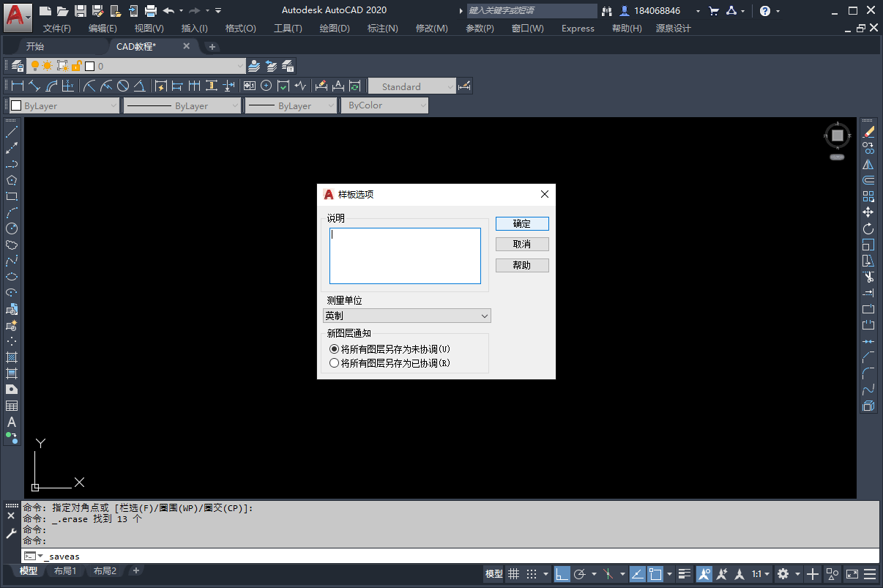Switch to the 开始 tab
Viewport: 883px width, 588px height.
35,46
